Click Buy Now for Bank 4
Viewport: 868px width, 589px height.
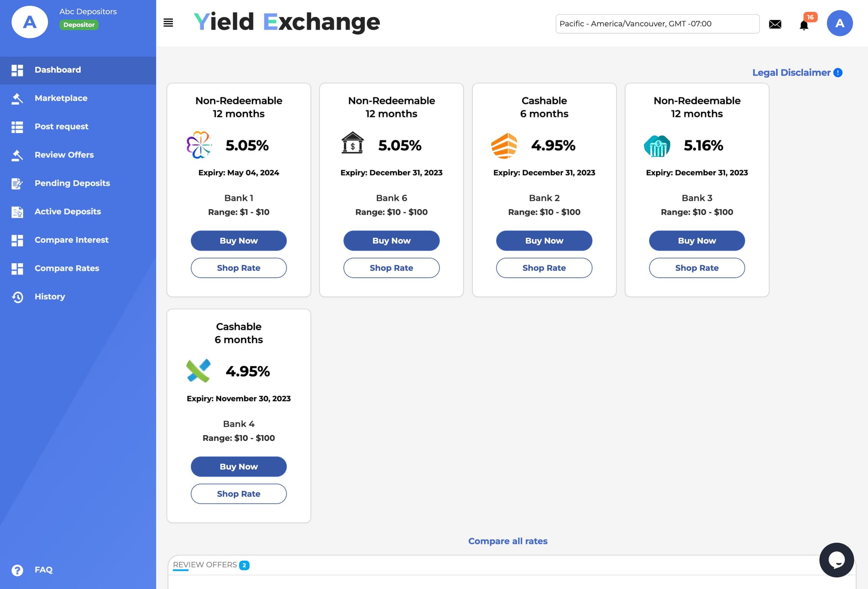point(239,466)
